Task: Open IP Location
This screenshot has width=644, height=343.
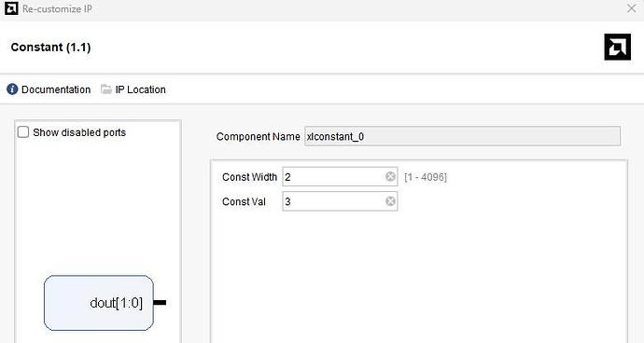Action: (x=140, y=89)
